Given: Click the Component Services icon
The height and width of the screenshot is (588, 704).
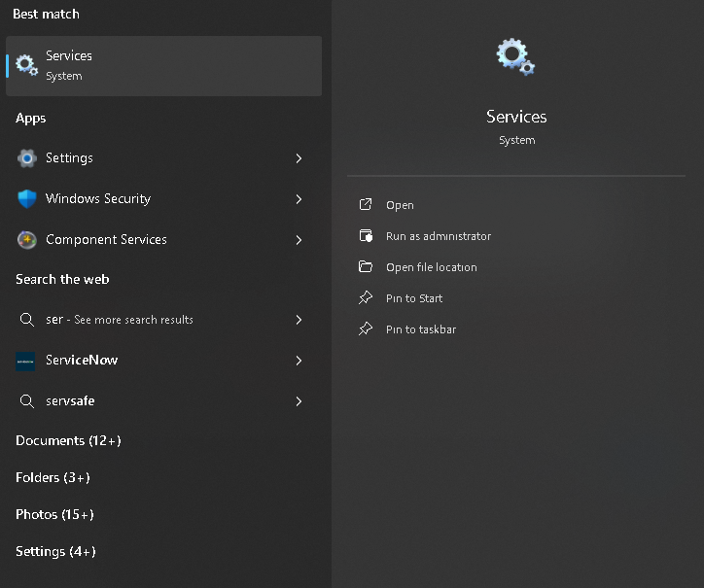Looking at the screenshot, I should (x=26, y=240).
